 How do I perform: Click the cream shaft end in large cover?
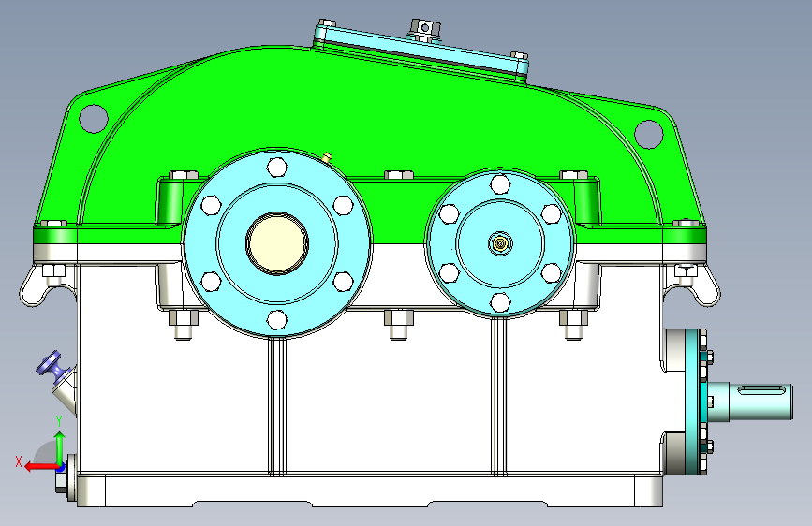[x=277, y=243]
